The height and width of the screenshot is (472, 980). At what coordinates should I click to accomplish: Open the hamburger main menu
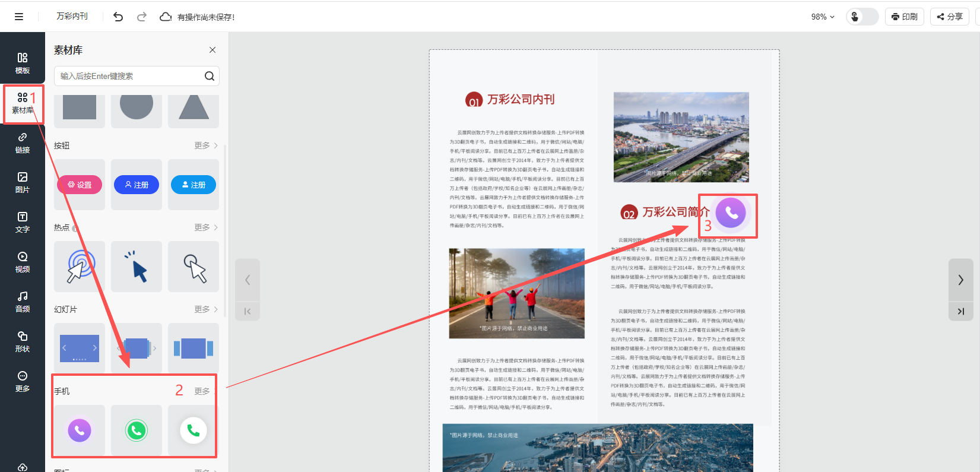click(x=19, y=17)
